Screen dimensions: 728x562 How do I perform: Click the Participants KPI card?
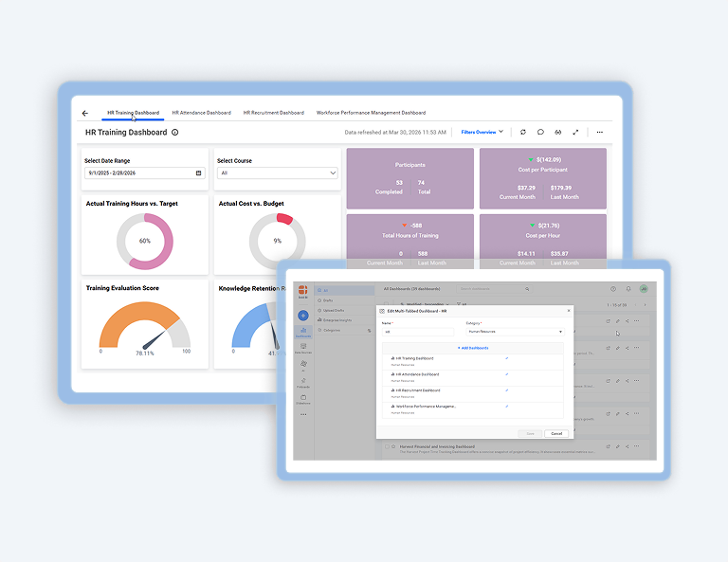click(409, 179)
